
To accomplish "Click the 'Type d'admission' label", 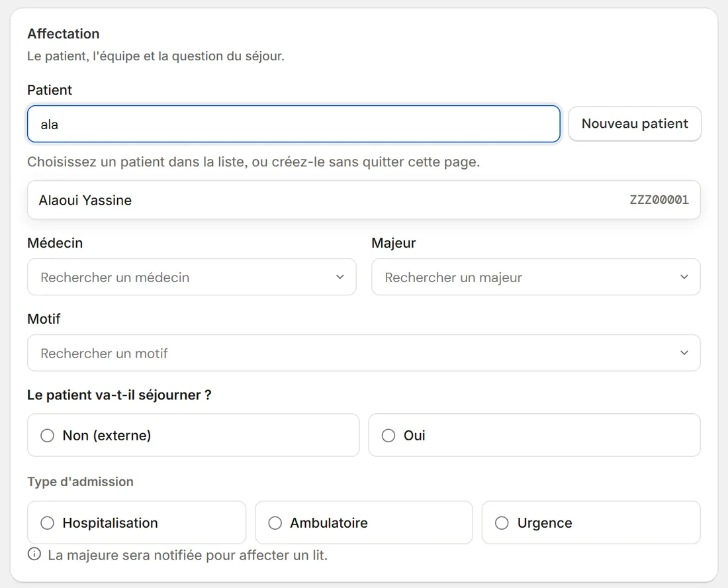I will coord(80,481).
